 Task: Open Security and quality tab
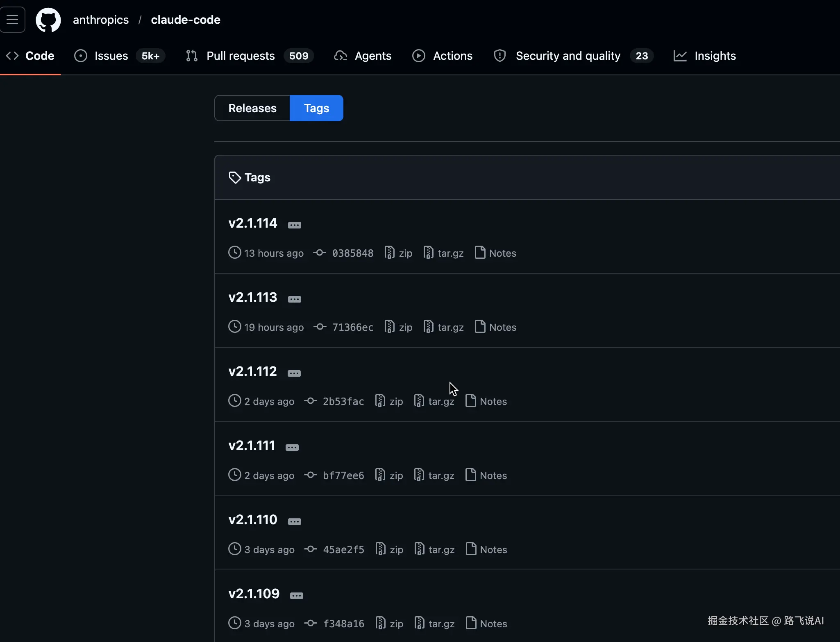[568, 56]
